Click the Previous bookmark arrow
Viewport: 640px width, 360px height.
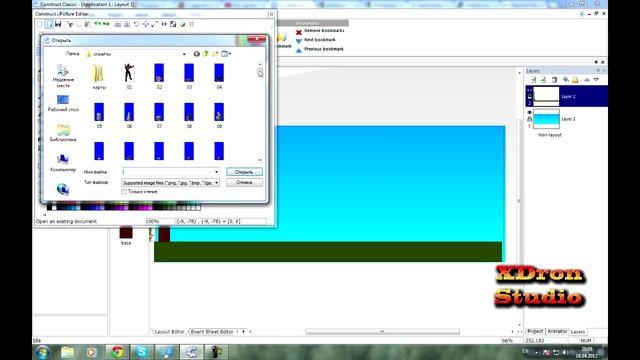299,50
